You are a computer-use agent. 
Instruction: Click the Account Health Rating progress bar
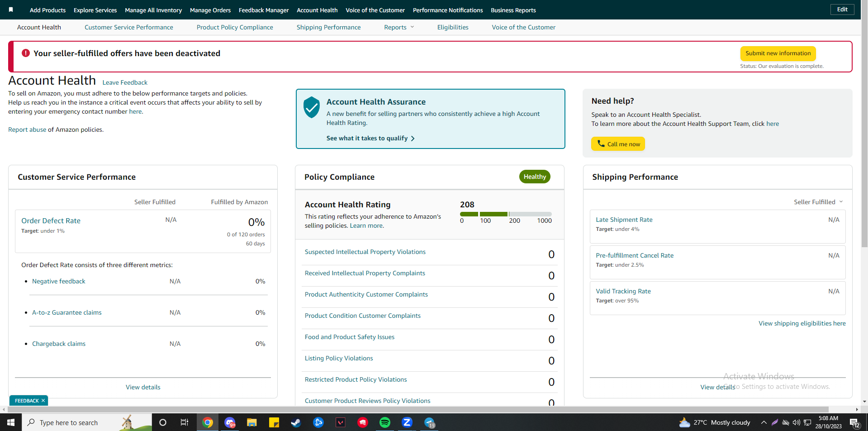[506, 214]
